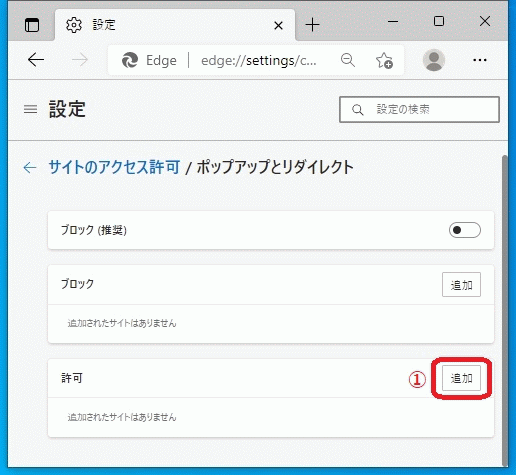Screen dimensions: 516x475
Task: Click the 設定の検索 search field
Action: 419,109
